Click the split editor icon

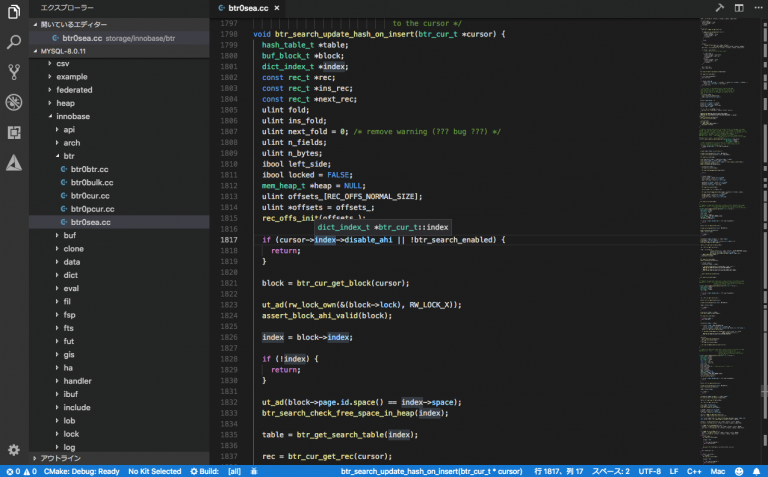pos(738,8)
